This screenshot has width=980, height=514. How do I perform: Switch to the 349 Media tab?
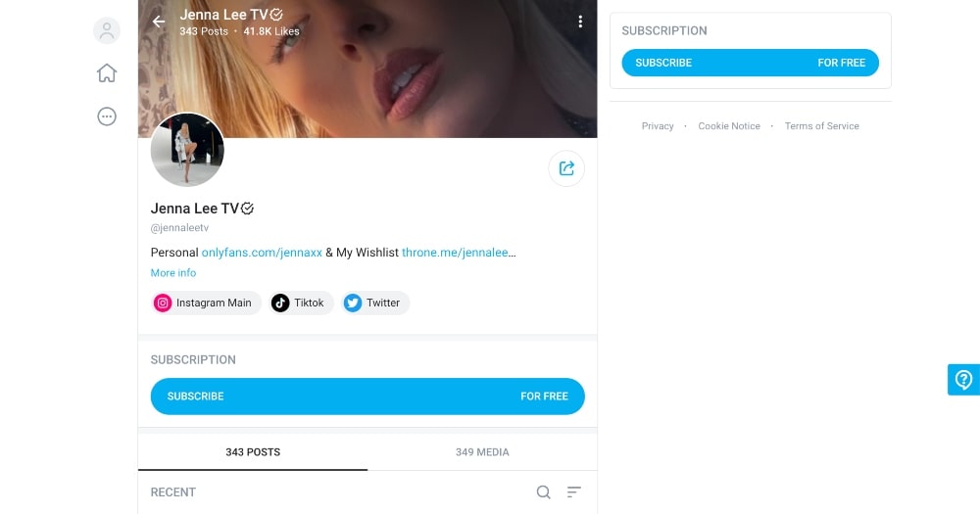[482, 452]
